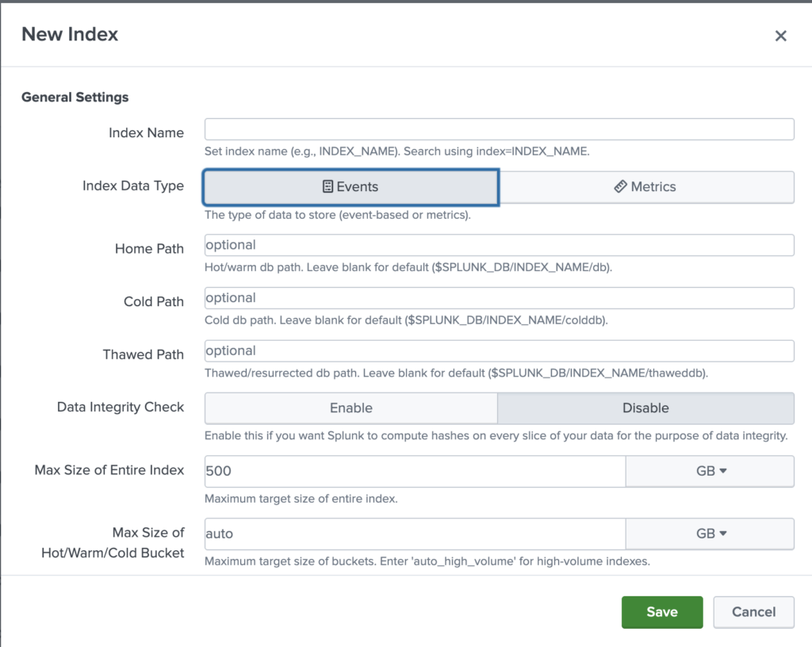This screenshot has height=647, width=812.
Task: Click the Home Path input field
Action: (x=500, y=245)
